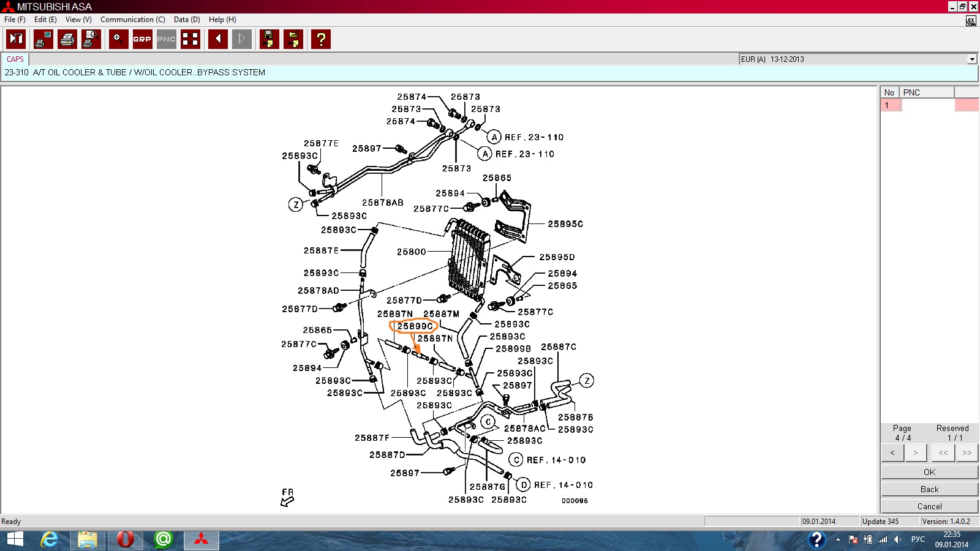Go to previous page with the < button
The width and height of the screenshot is (980, 551).
click(x=892, y=453)
